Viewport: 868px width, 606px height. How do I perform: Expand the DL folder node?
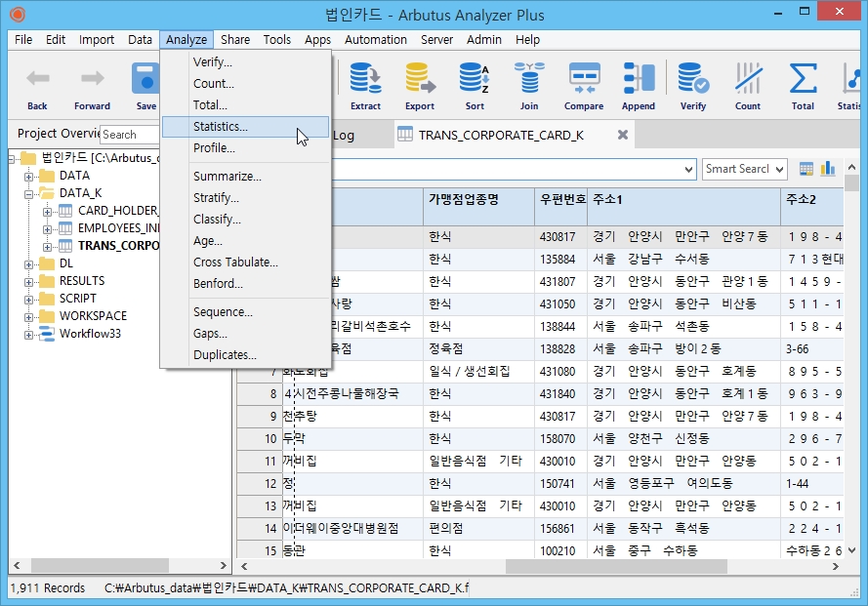coord(28,264)
